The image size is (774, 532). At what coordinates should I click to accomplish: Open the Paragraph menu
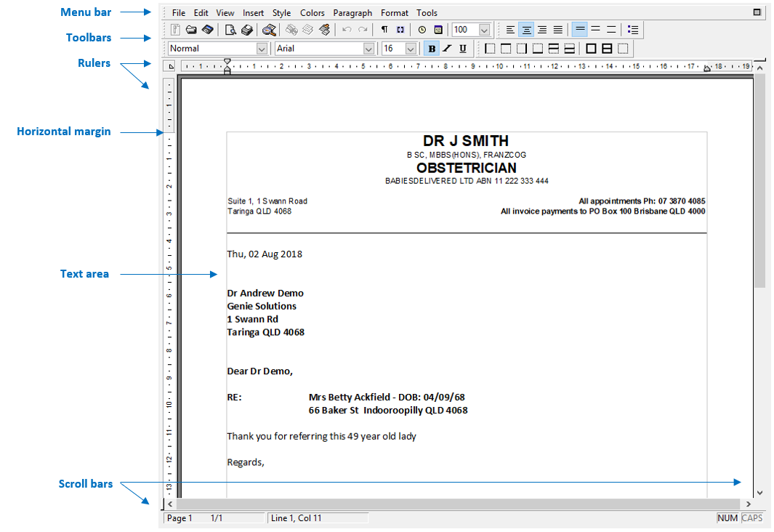[x=352, y=13]
